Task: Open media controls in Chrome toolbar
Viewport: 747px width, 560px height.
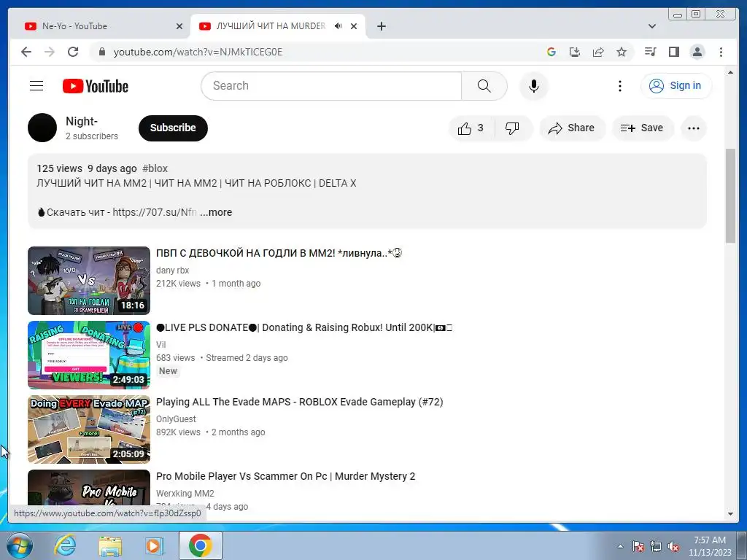Action: [x=650, y=52]
